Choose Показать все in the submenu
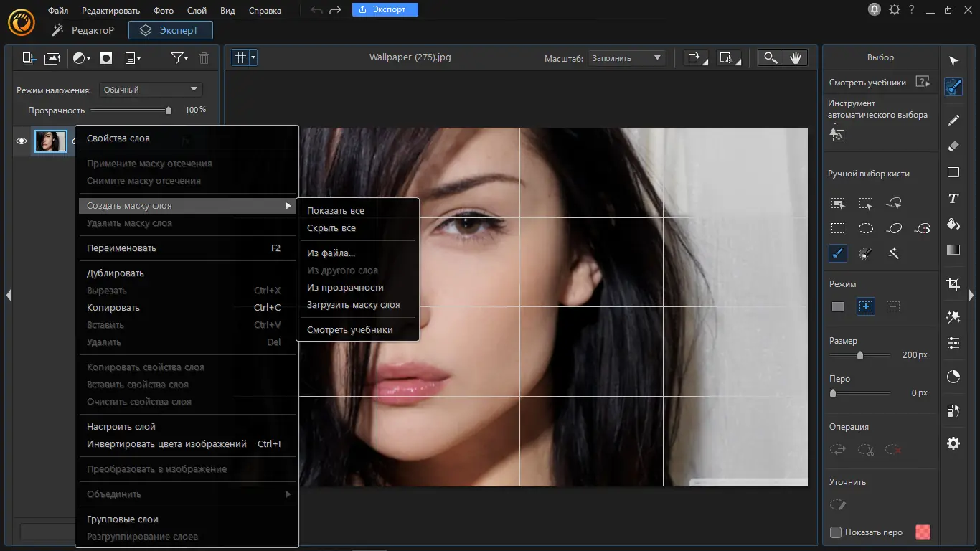980x551 pixels. [x=336, y=211]
